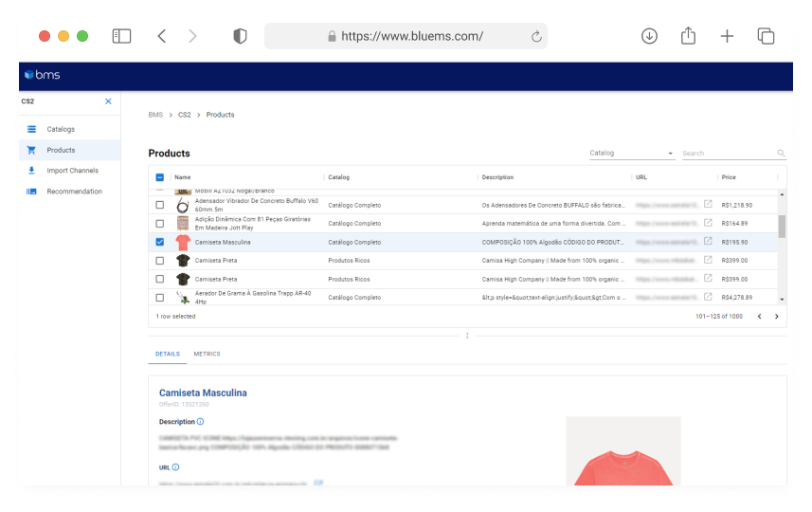The width and height of the screenshot is (812, 512).
Task: Sort by the Description column header
Action: coord(497,177)
